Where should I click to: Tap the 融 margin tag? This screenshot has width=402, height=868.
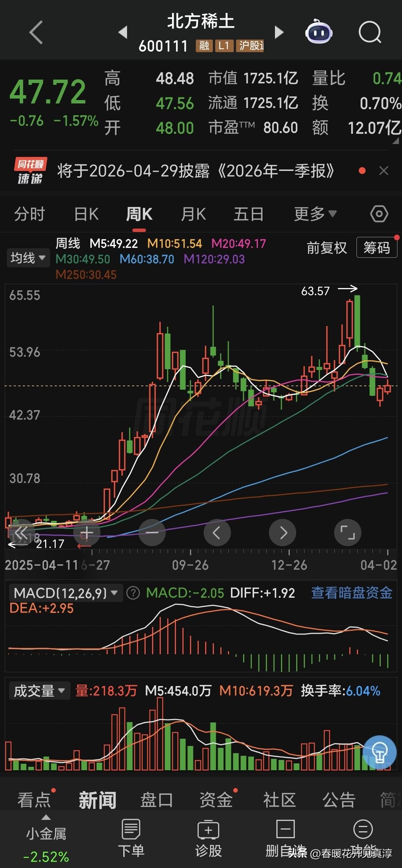pos(204,46)
